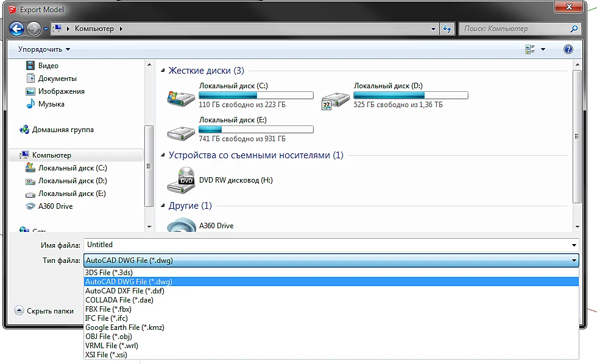Click the A360 Drive icon in main pane
This screenshot has height=364, width=597.
click(181, 225)
